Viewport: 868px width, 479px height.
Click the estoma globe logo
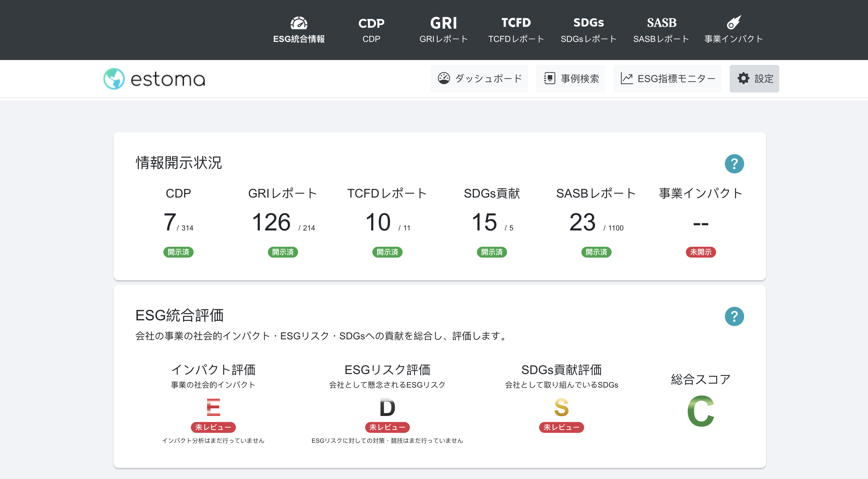click(114, 79)
